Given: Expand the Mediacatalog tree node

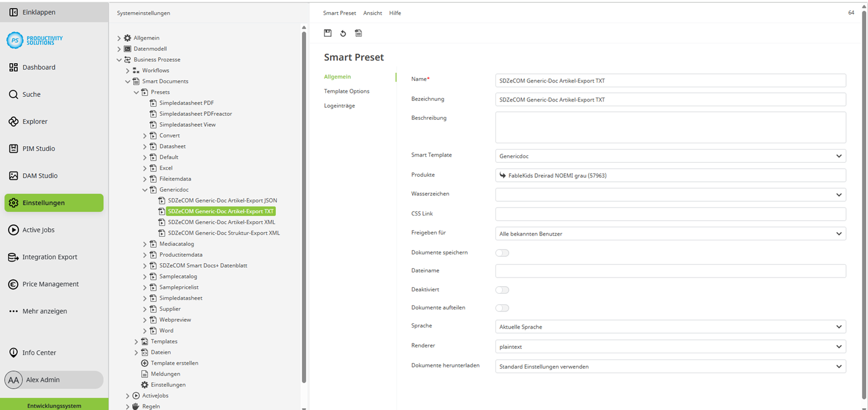Looking at the screenshot, I should point(145,244).
